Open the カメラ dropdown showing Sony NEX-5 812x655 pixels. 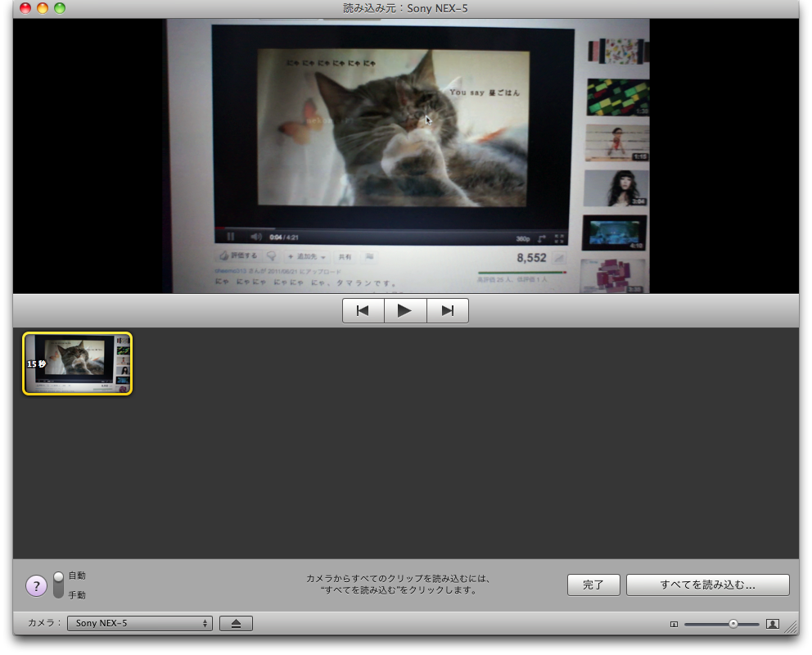[x=140, y=623]
